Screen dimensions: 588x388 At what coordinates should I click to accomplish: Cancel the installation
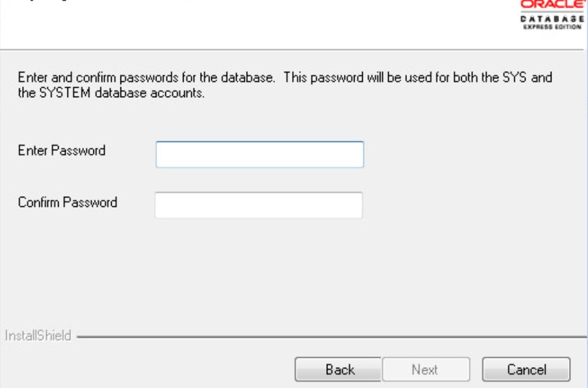(x=526, y=369)
